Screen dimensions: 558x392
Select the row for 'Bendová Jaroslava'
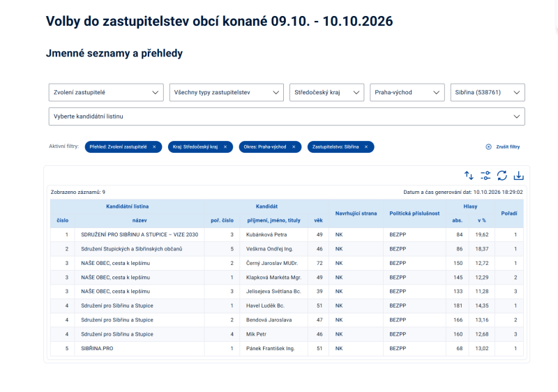click(287, 319)
